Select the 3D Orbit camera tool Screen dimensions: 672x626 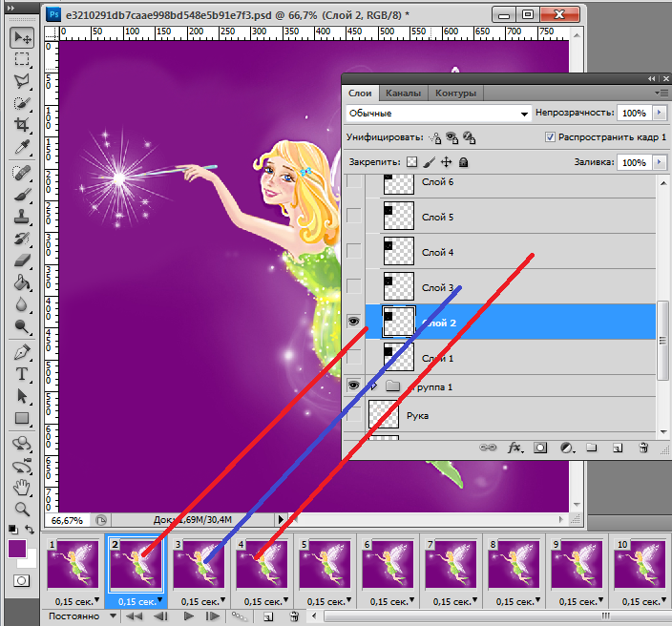click(22, 466)
